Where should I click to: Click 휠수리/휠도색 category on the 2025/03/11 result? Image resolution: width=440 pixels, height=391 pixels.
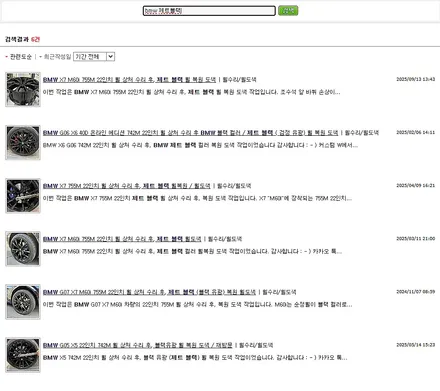(x=225, y=239)
